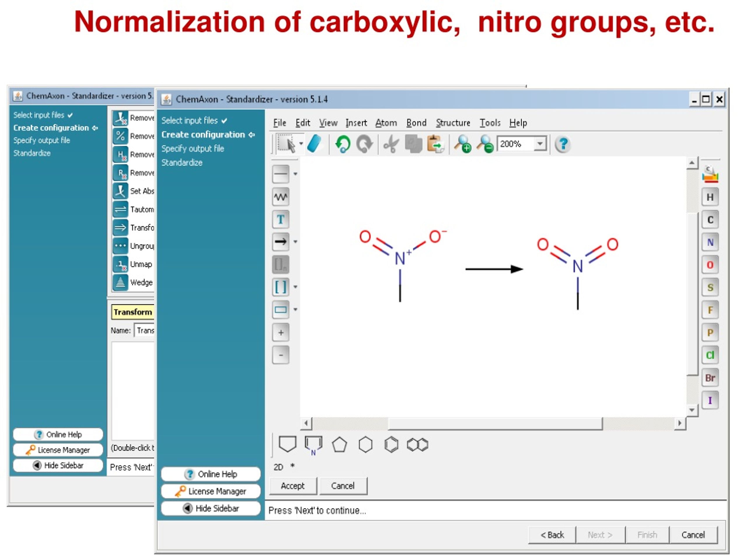Select the Oxygen O atom button

pos(710,265)
